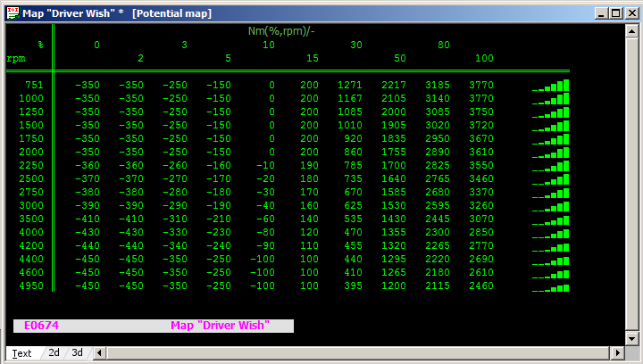Select cell value 1010 in row 1500
Image resolution: width=643 pixels, height=364 pixels.
pyautogui.click(x=350, y=125)
